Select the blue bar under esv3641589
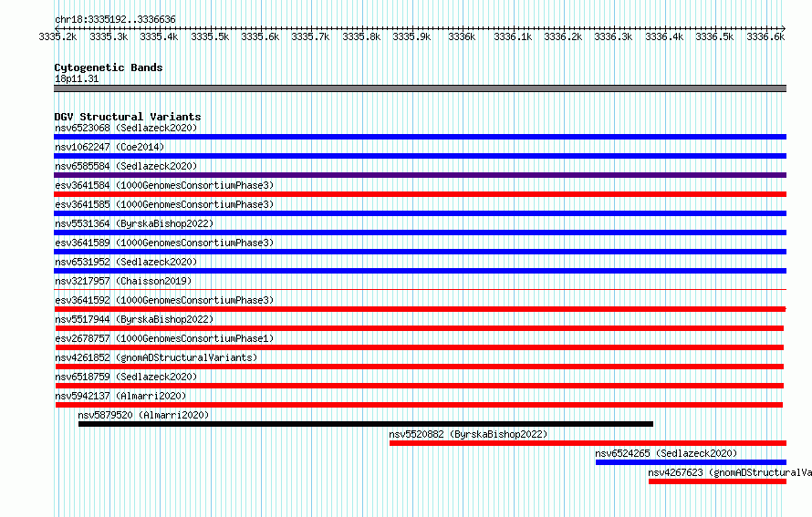Viewport: 812px width, 517px height. coord(420,252)
